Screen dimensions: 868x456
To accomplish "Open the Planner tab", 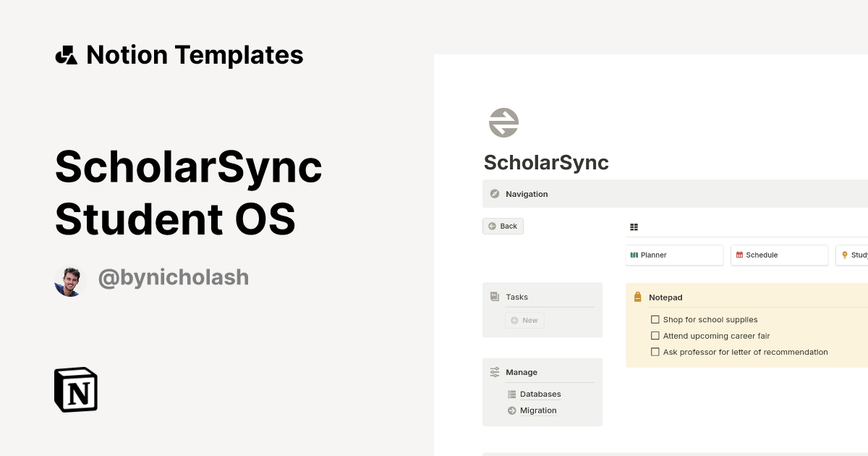I will [673, 255].
